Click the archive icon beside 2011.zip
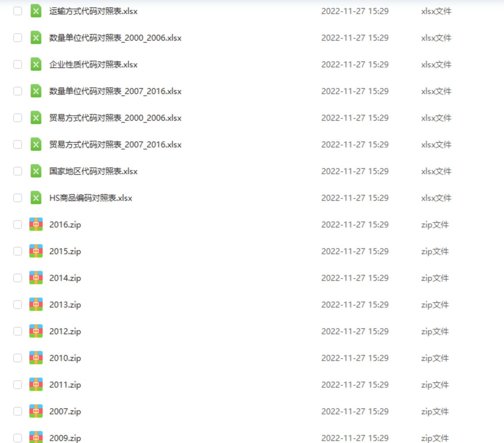This screenshot has width=504, height=443. (x=36, y=385)
